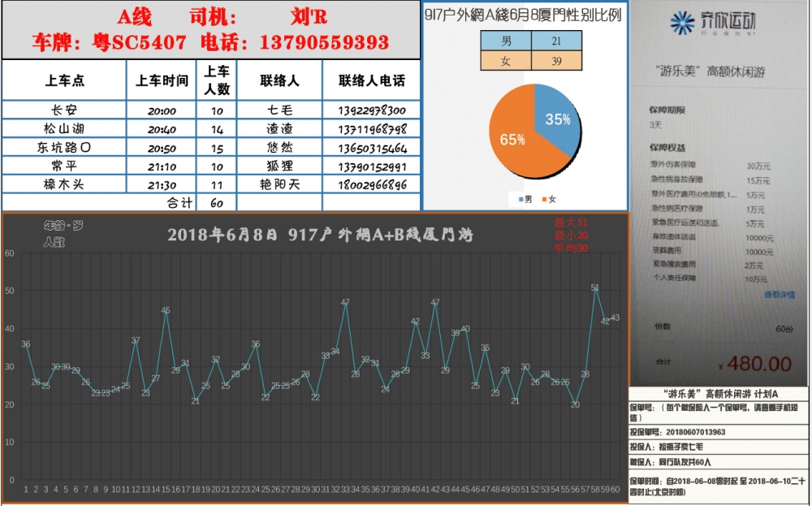Click the line chart title text
Image resolution: width=812 pixels, height=506 pixels.
tap(320, 235)
